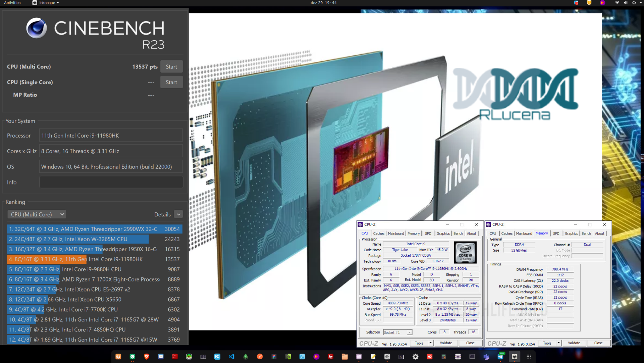Open Tools dropdown arrow in CPU-Z memory window
This screenshot has height=363, width=644.
(x=559, y=343)
